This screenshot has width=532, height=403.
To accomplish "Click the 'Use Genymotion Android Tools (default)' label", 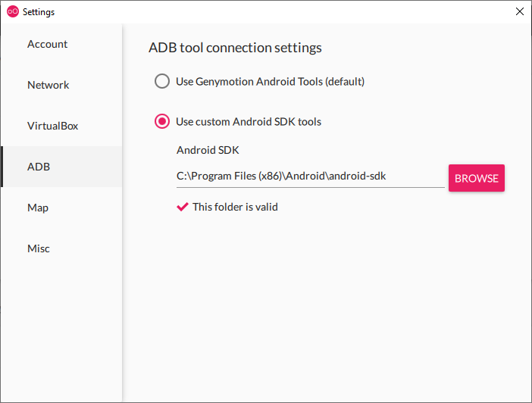I will (270, 81).
